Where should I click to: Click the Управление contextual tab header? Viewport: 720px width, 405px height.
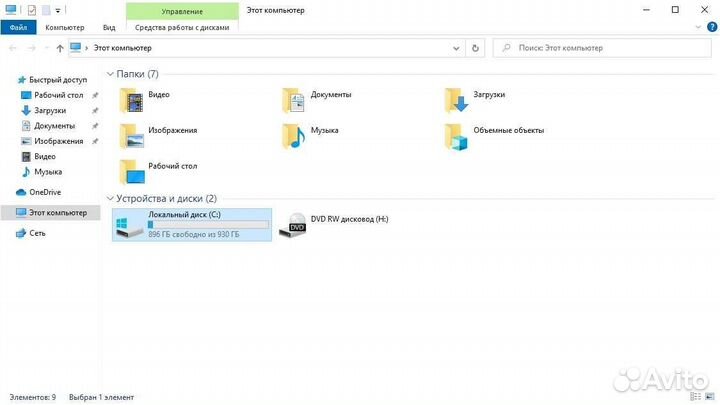pos(182,11)
